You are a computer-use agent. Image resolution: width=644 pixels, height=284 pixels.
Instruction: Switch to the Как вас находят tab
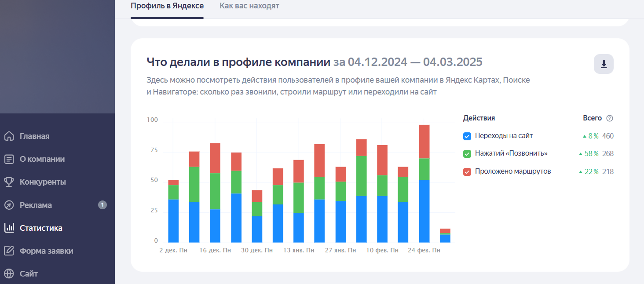pos(249,6)
